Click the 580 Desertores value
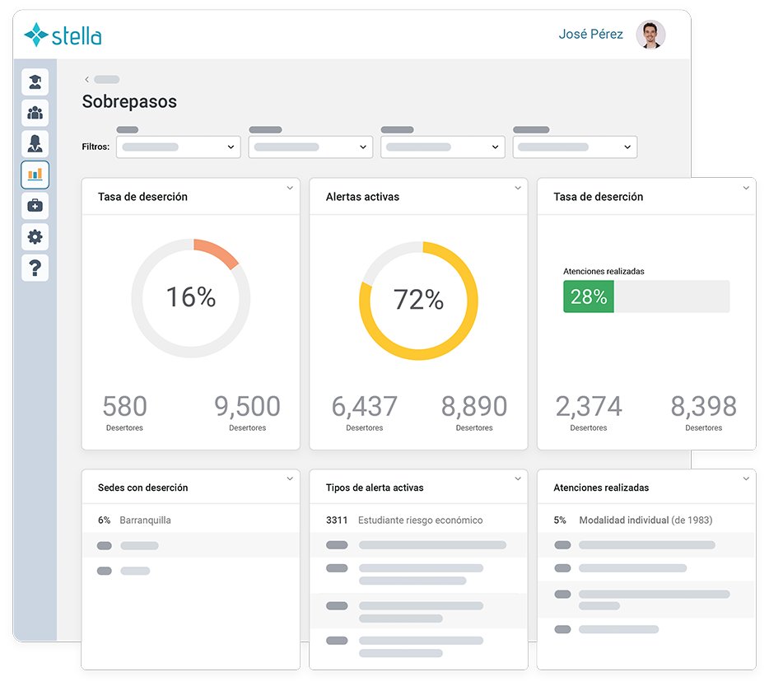 124,407
